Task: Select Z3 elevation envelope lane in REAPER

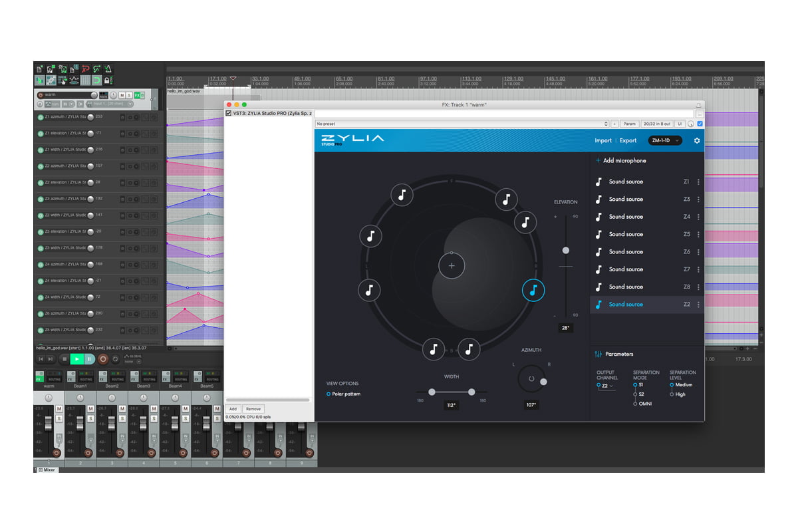Action: pos(98,231)
